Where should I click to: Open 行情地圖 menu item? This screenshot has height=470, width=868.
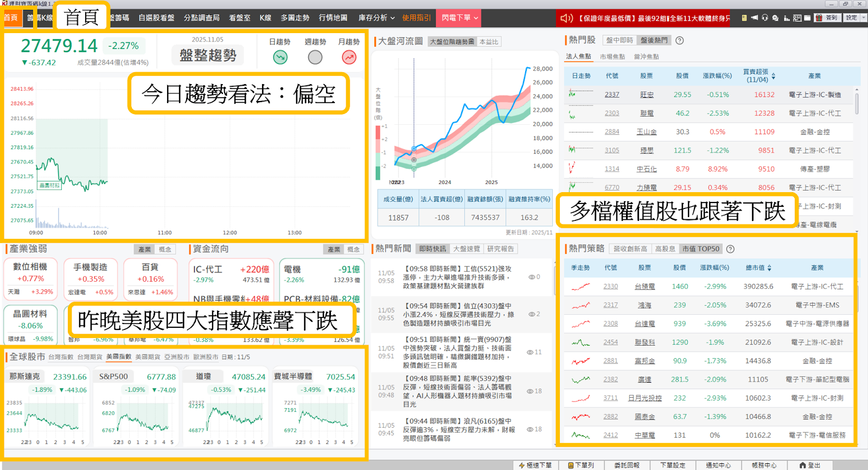(333, 18)
